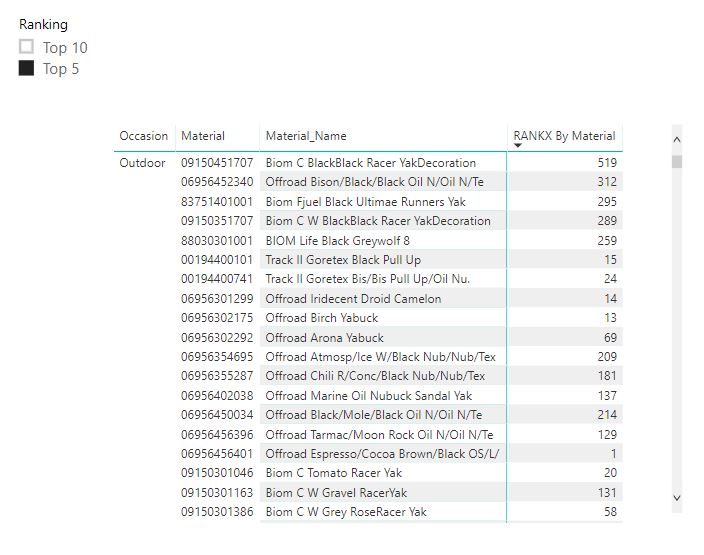Select the Outdoor occasion cell
704x555 pixels.
tap(142, 163)
